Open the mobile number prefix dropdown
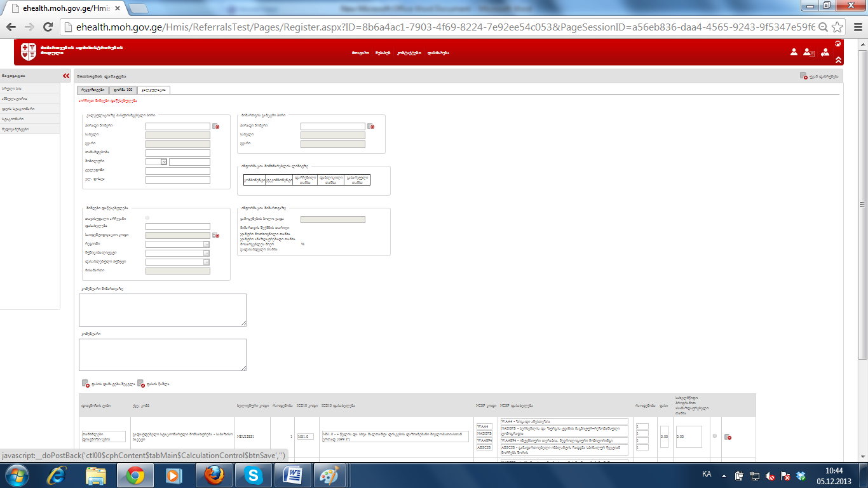Image resolution: width=868 pixels, height=488 pixels. click(164, 162)
